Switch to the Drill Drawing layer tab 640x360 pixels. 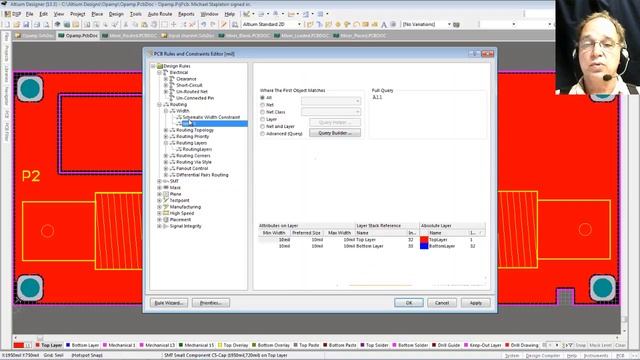pyautogui.click(x=521, y=345)
